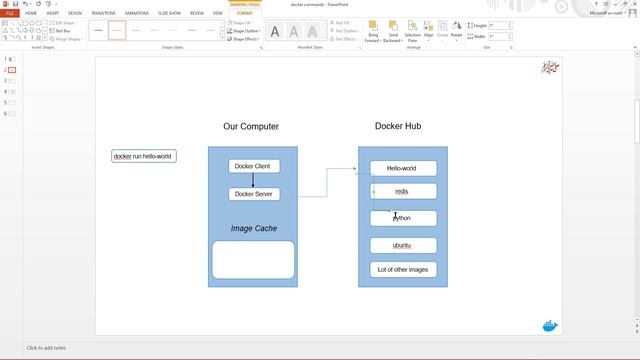Screen dimensions: 640x360
Task: Open the Text Fill dropdown
Action: 340,23
